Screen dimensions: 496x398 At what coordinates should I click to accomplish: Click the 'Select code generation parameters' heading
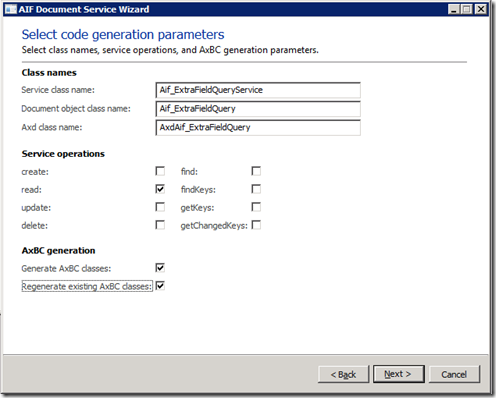point(123,35)
